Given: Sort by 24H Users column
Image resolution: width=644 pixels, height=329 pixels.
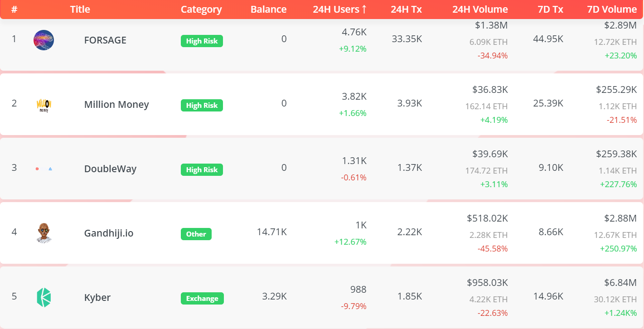Looking at the screenshot, I should click(339, 10).
